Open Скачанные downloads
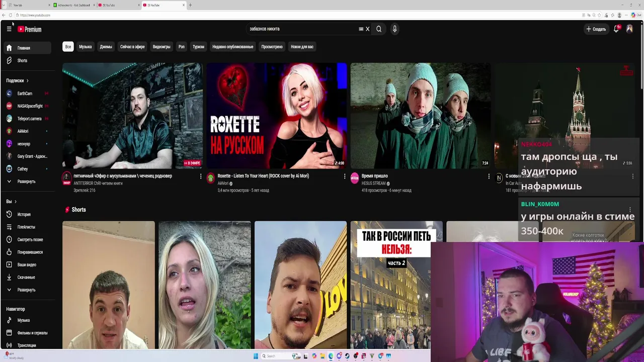The height and width of the screenshot is (362, 644). click(27, 277)
